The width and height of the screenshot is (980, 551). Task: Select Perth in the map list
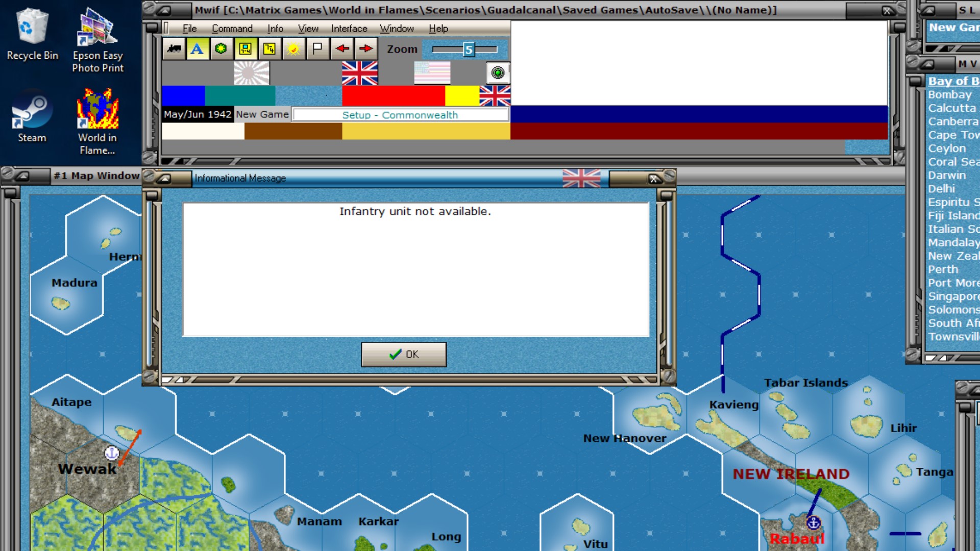(x=943, y=269)
